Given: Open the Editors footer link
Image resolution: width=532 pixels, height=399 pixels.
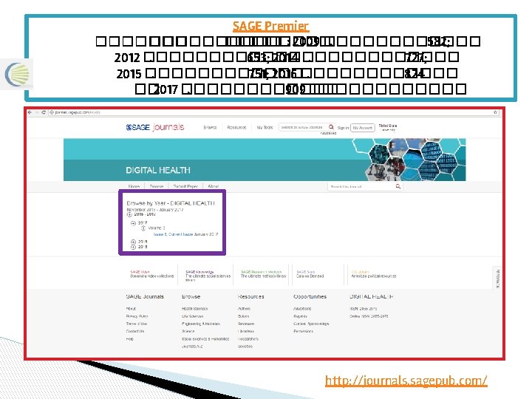Looking at the screenshot, I should tap(244, 316).
